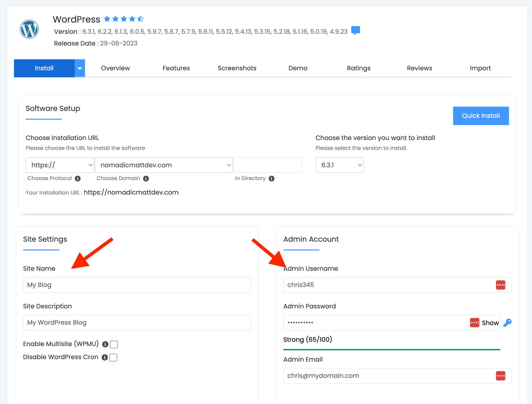Click the Choose Protocol info icon

(x=78, y=178)
